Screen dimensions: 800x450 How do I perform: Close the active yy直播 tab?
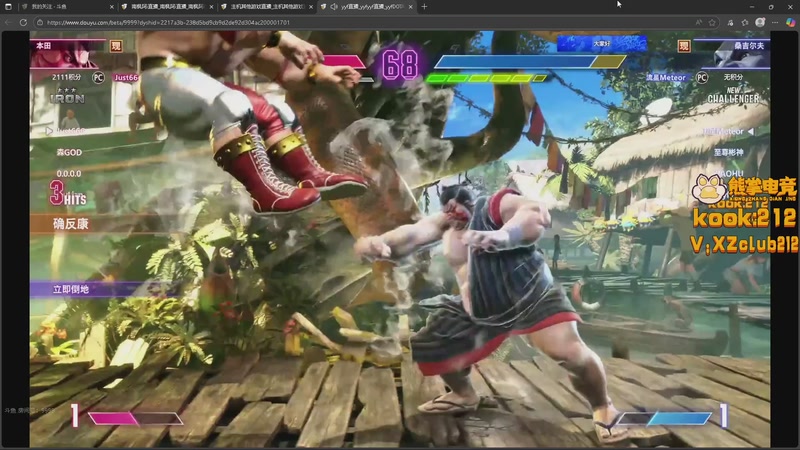click(x=411, y=7)
